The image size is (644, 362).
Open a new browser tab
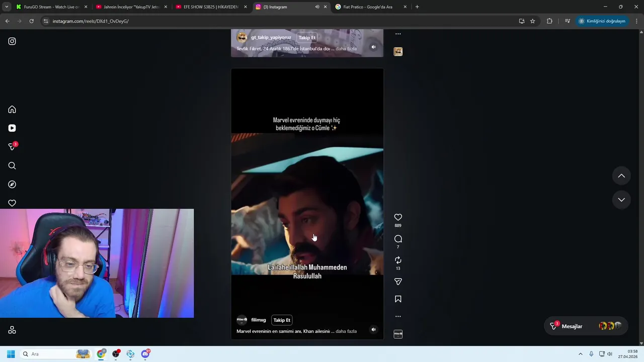417,7
